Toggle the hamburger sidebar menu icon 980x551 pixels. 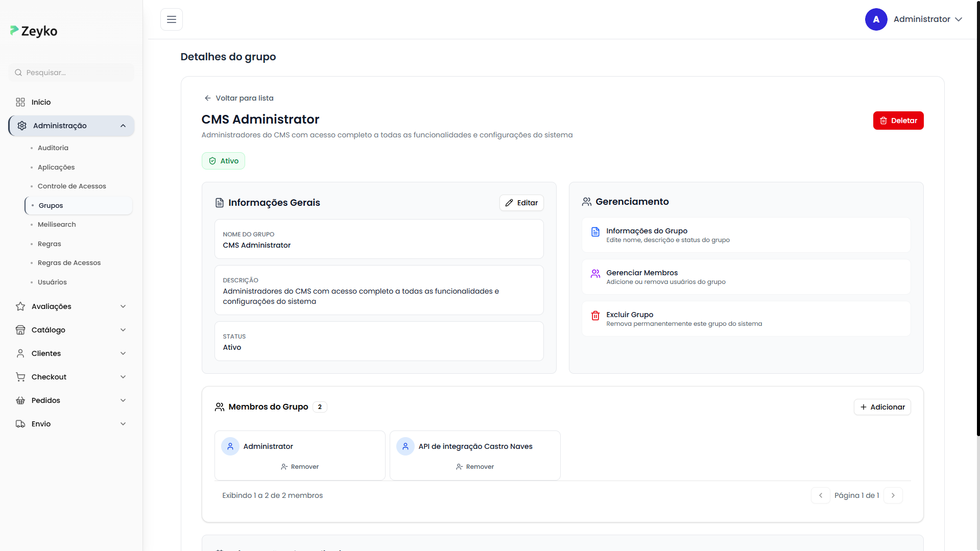click(x=172, y=19)
